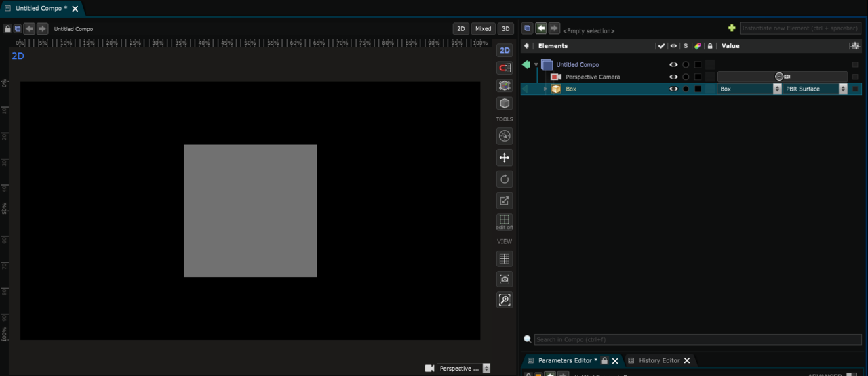The image size is (868, 376).
Task: Open color tag swatch for Box
Action: [x=698, y=89]
